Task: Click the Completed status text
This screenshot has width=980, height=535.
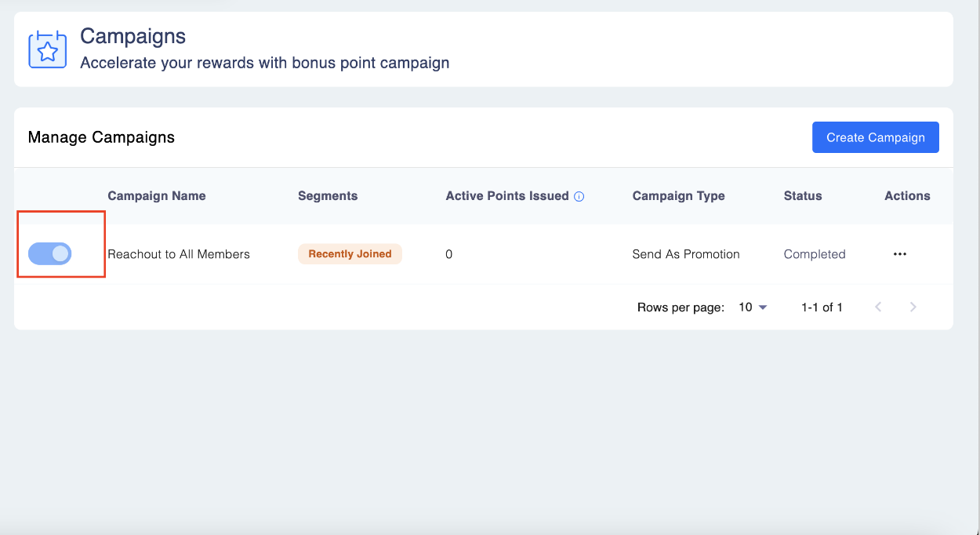Action: pos(815,254)
